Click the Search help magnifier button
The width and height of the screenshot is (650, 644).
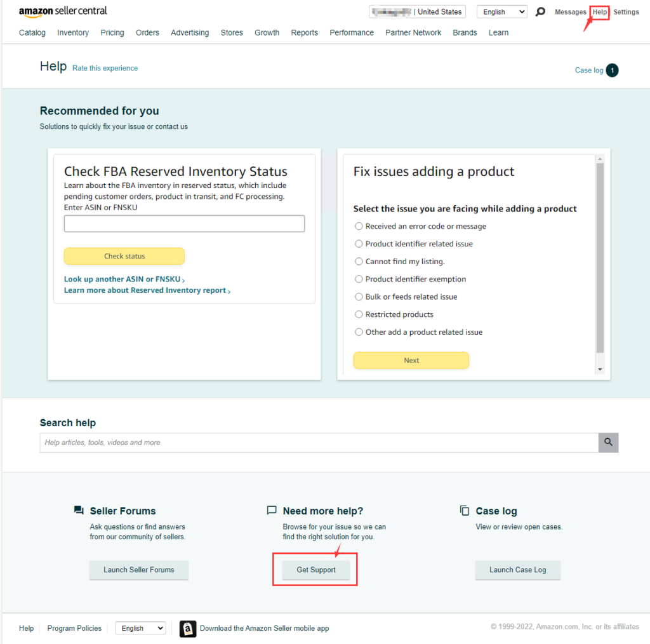(x=608, y=443)
